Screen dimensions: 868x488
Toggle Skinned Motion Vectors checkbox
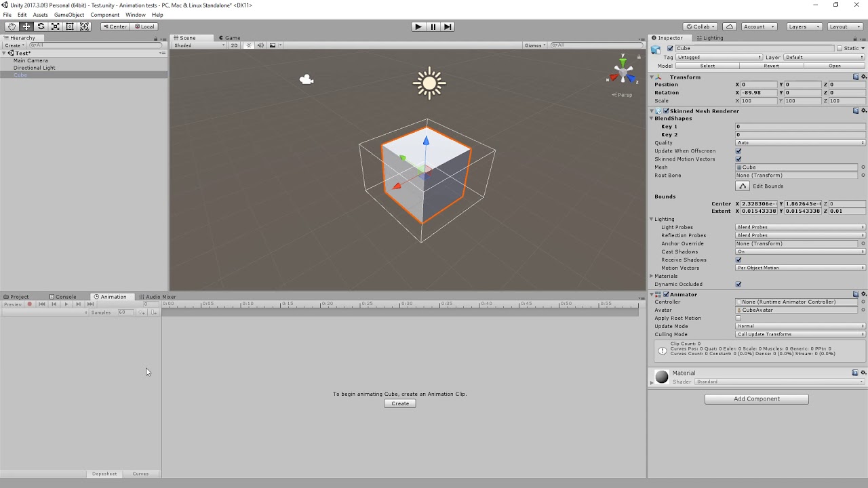pos(738,159)
